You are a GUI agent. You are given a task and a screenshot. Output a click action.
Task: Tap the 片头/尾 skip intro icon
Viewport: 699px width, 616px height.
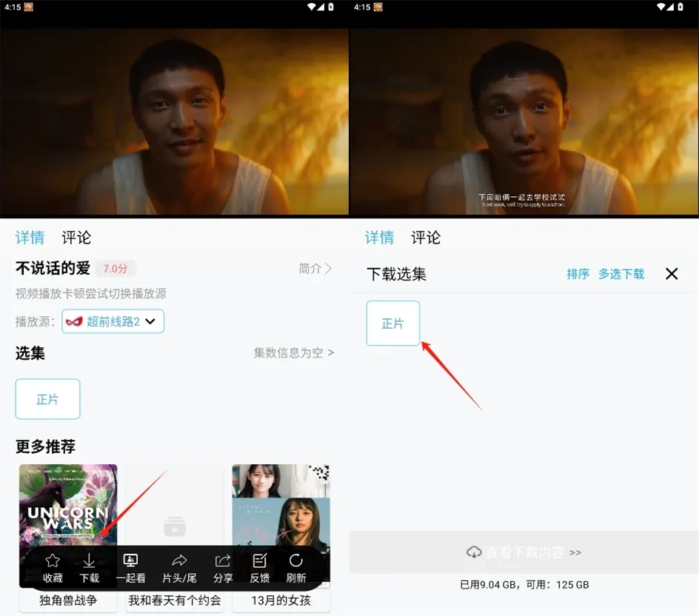[179, 561]
